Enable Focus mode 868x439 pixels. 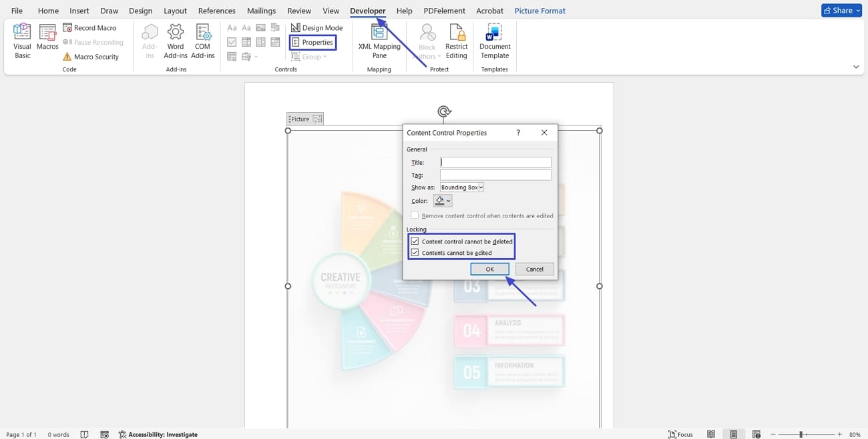point(680,434)
